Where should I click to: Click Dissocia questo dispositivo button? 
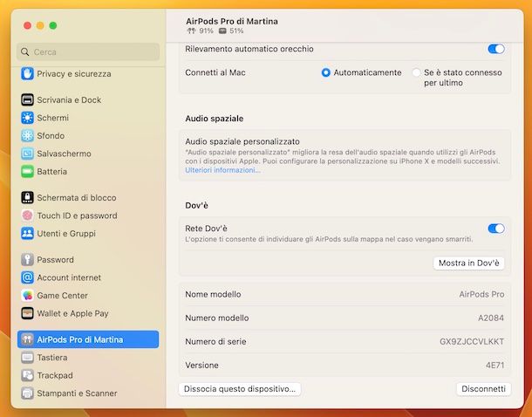tap(240, 389)
